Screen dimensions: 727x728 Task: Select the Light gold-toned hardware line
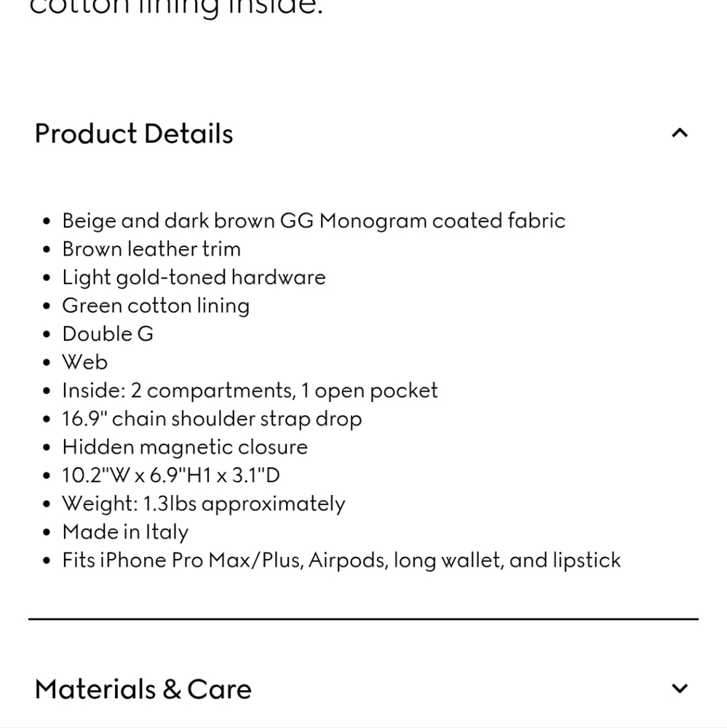click(x=194, y=277)
